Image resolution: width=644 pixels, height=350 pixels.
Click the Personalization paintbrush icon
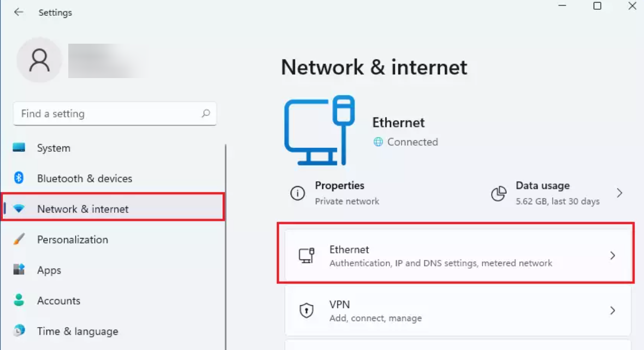coord(19,239)
